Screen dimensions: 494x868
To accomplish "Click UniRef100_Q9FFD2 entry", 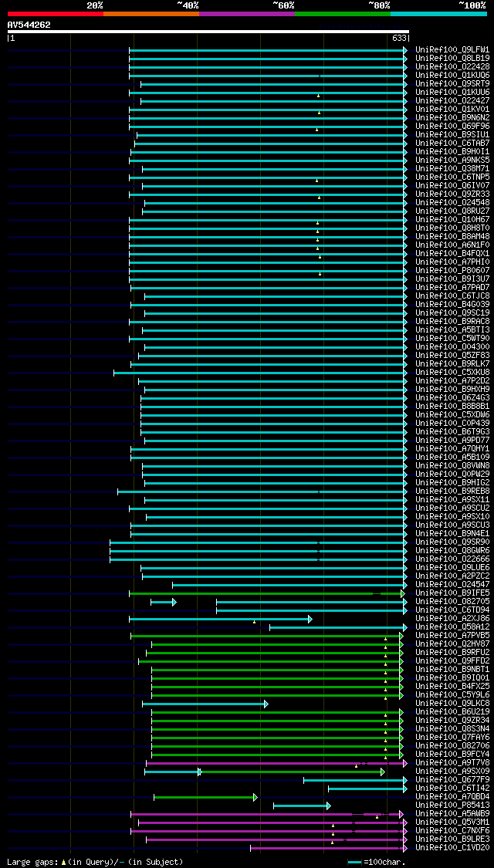I will point(452,661).
